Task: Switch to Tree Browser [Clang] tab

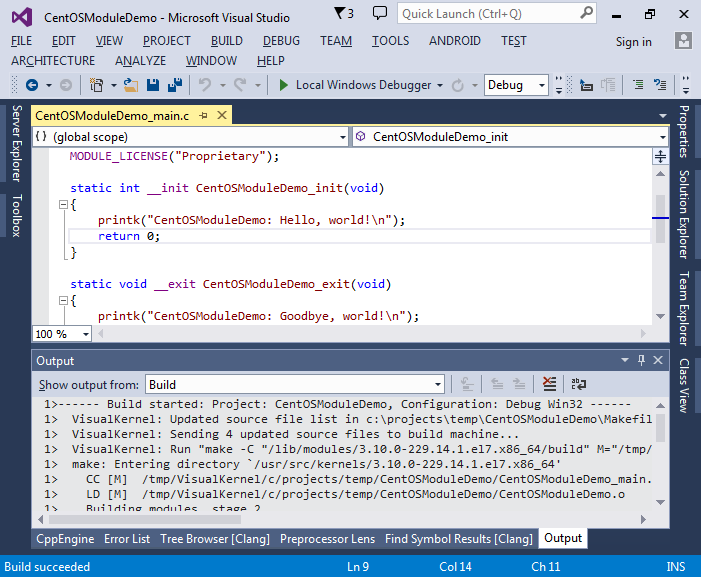Action: (215, 539)
